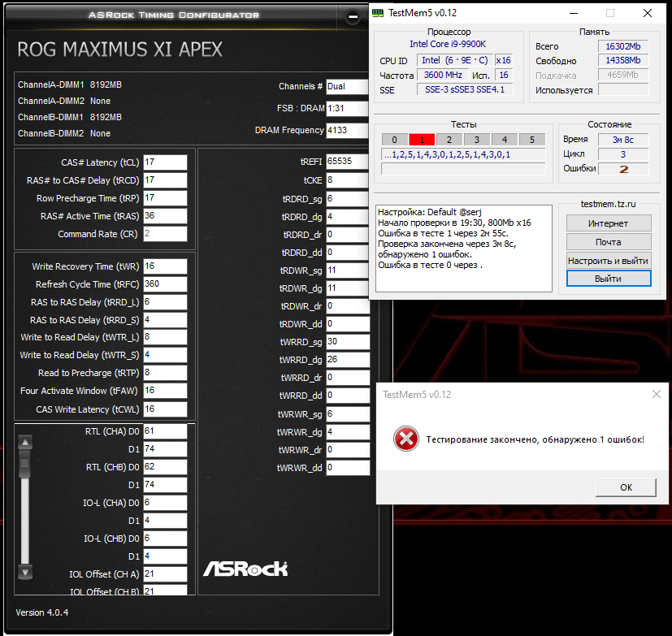Click the tWRWR_sg value field
672x636 pixels.
point(348,414)
